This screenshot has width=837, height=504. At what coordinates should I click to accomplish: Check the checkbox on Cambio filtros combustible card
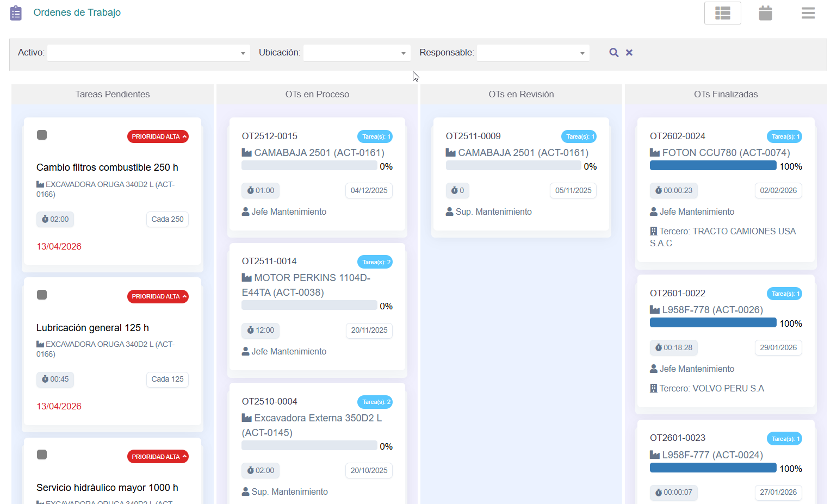pos(42,134)
